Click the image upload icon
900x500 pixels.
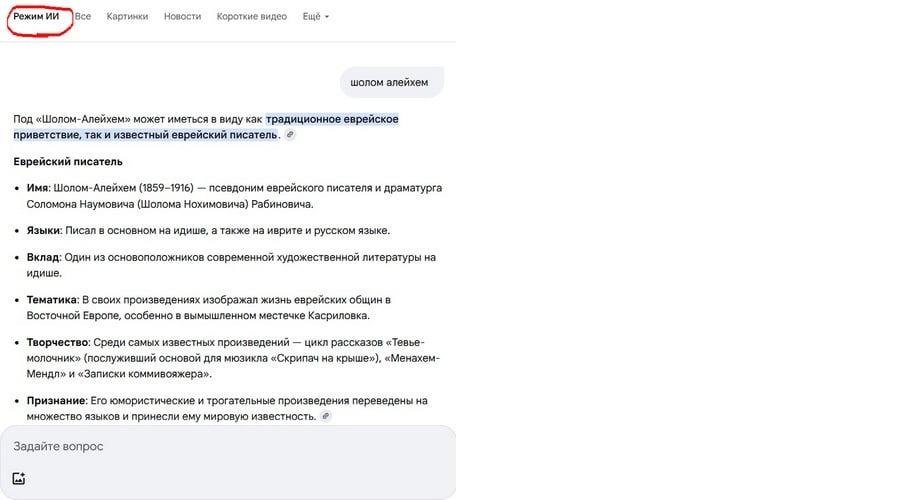click(x=19, y=478)
